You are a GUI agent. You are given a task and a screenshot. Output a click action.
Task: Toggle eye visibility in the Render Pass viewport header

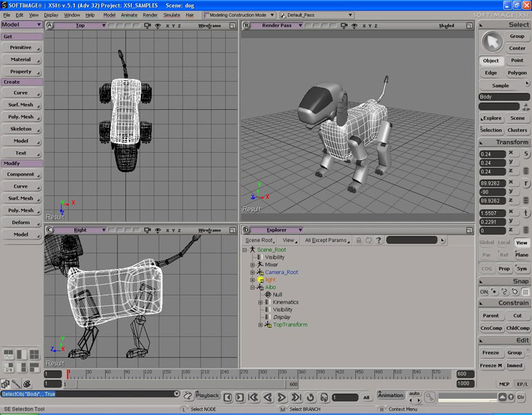tap(354, 26)
